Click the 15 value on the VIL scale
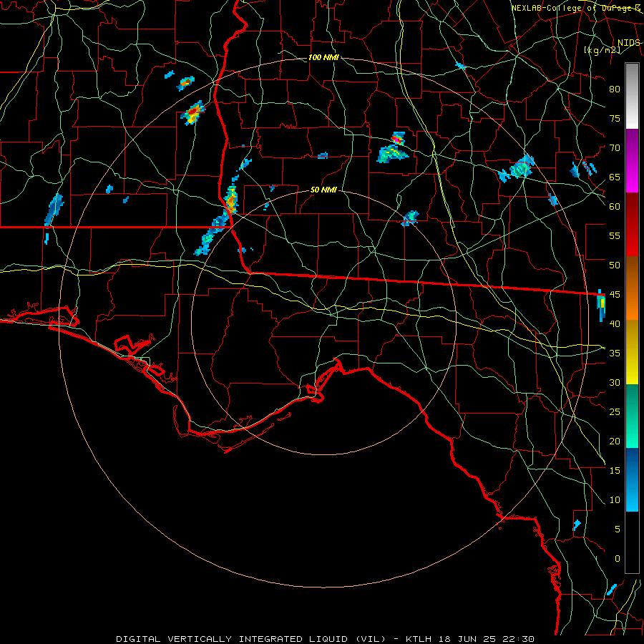The width and height of the screenshot is (644, 644). point(615,470)
